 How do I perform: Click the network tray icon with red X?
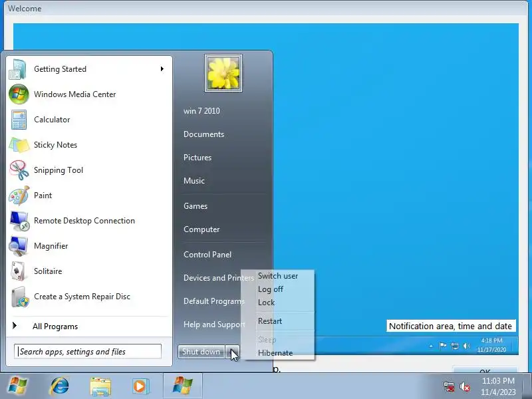click(449, 386)
